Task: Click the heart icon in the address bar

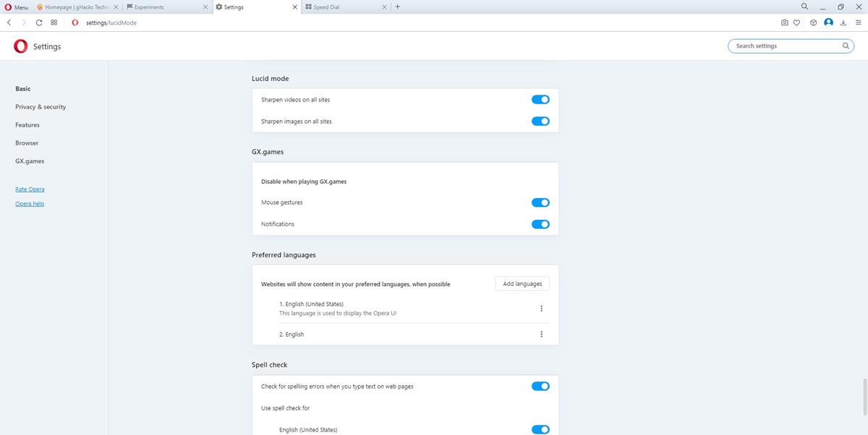Action: [x=796, y=22]
